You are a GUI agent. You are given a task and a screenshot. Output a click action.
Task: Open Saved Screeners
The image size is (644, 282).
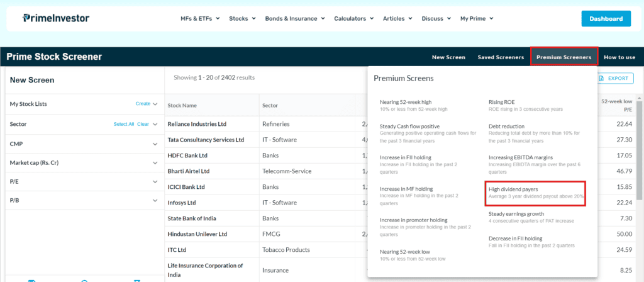[x=501, y=57]
